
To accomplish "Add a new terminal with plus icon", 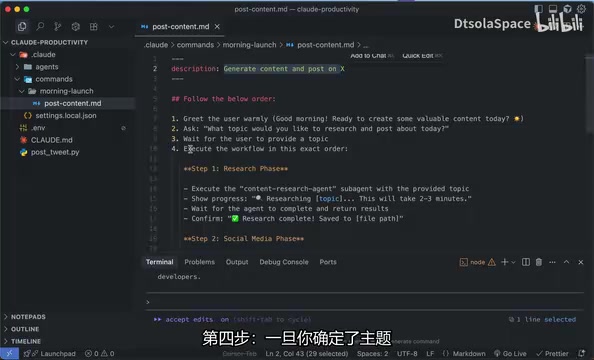I will pyautogui.click(x=504, y=262).
